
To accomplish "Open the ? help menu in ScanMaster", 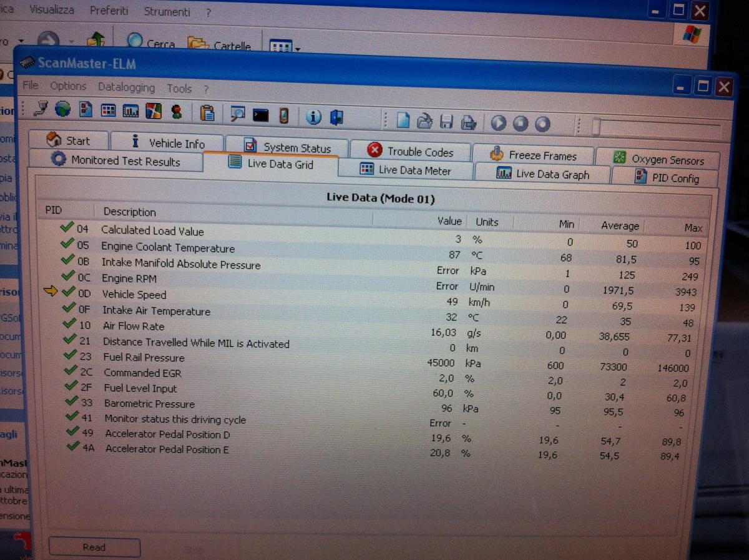I will (x=206, y=89).
